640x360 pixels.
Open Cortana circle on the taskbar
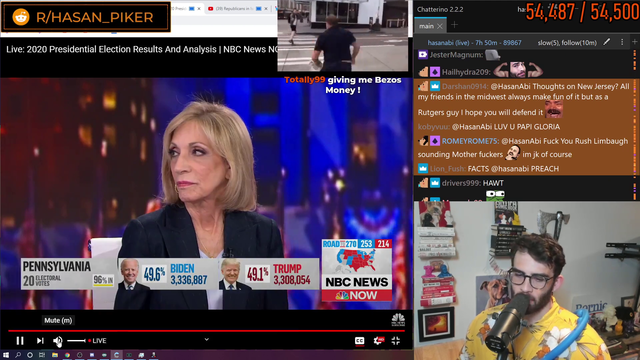click(30, 355)
